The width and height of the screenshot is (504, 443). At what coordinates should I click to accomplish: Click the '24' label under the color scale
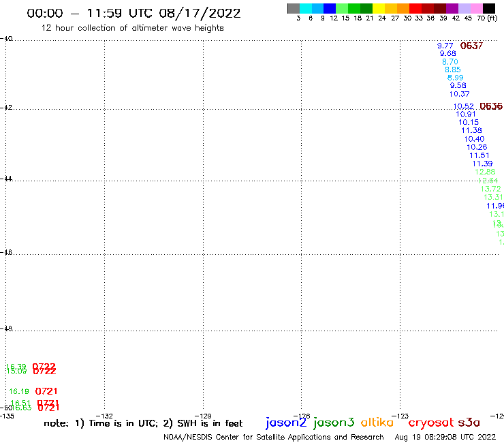click(x=382, y=18)
